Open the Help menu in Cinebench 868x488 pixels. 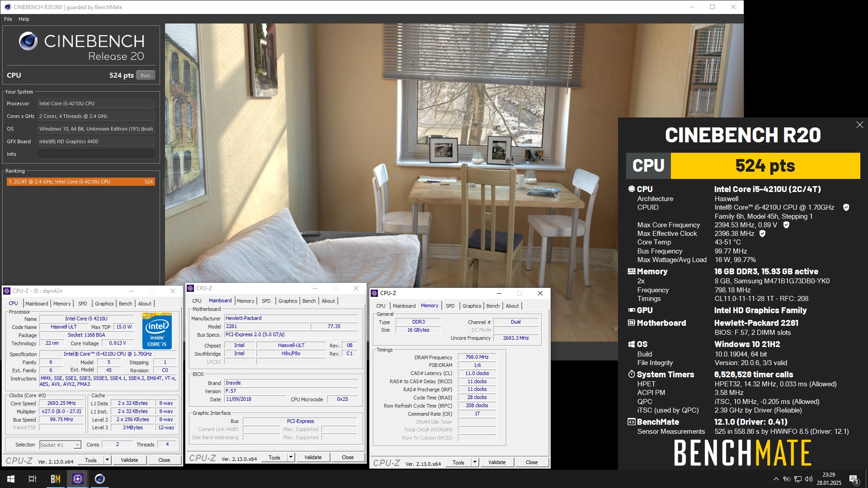point(24,19)
